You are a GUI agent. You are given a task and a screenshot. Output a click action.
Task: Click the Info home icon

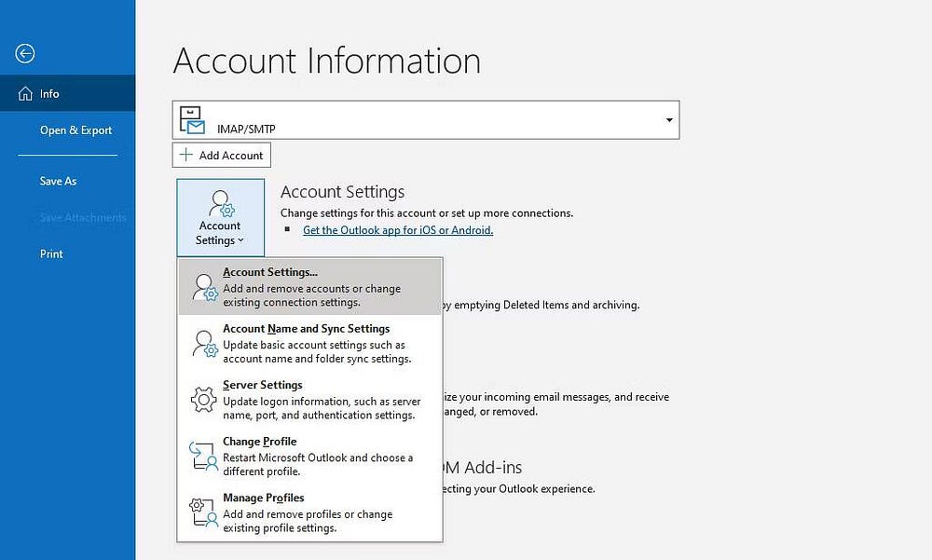(x=25, y=94)
